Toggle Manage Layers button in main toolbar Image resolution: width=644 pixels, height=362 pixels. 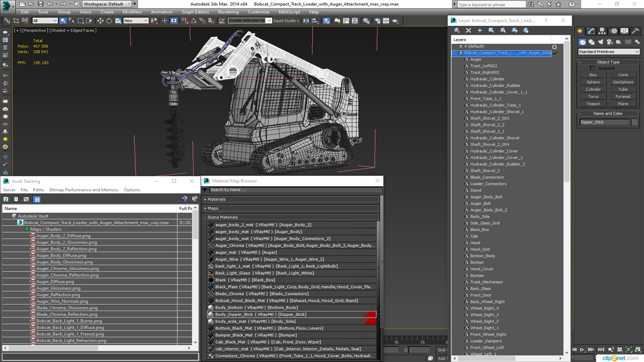click(x=326, y=21)
